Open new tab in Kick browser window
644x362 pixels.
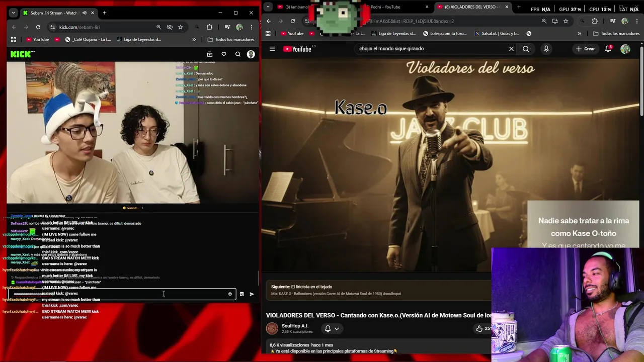tap(105, 13)
